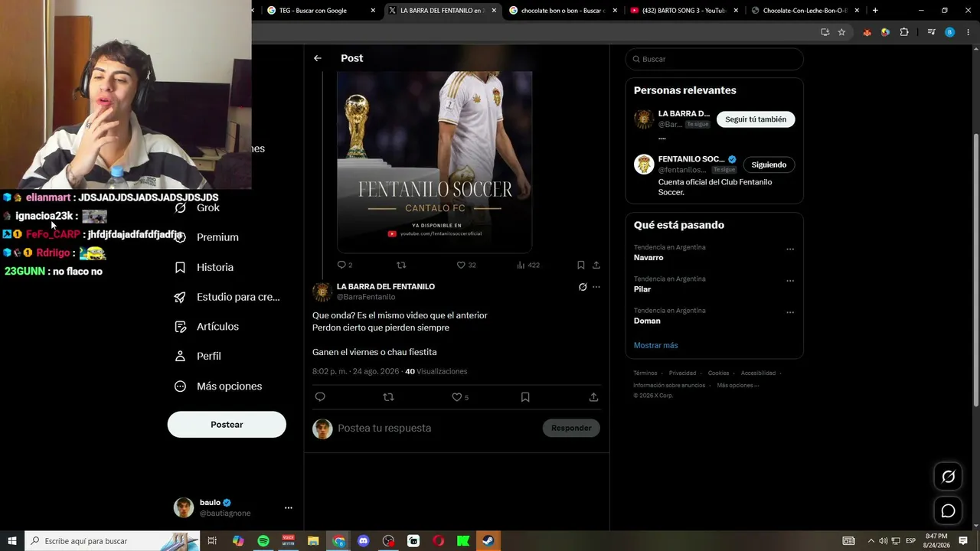The height and width of the screenshot is (551, 980).
Task: Click the Grok icon beside the tweet's options
Action: (583, 287)
